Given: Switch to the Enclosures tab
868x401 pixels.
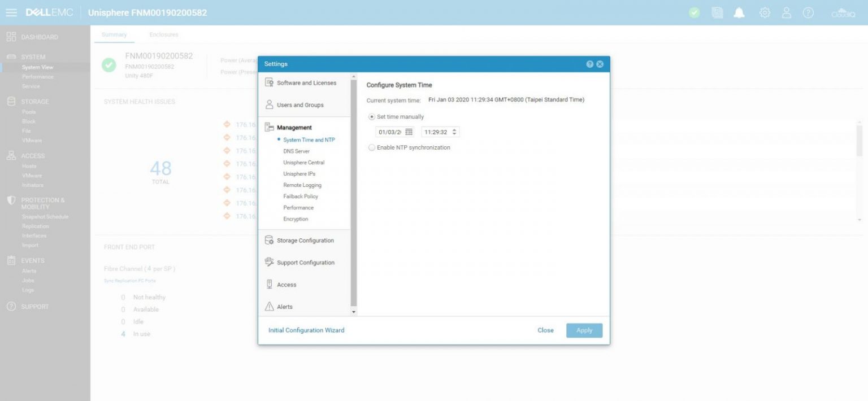Looking at the screenshot, I should point(164,34).
